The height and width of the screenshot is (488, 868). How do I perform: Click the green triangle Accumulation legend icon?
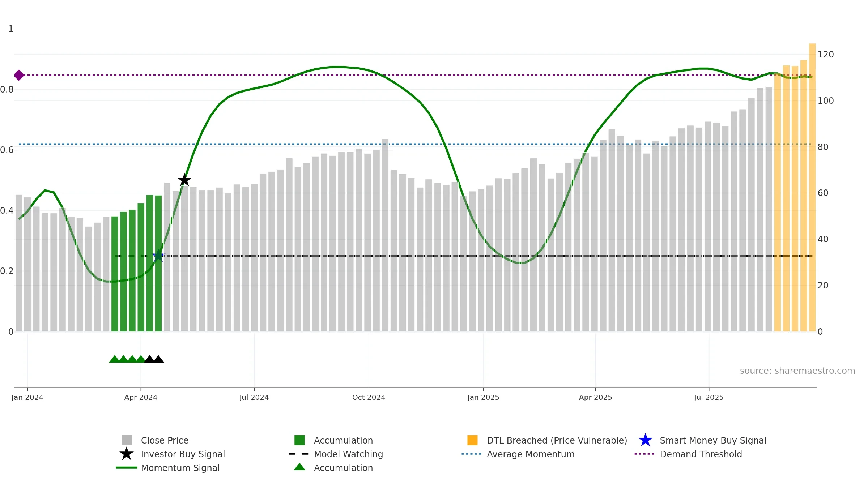(x=299, y=467)
